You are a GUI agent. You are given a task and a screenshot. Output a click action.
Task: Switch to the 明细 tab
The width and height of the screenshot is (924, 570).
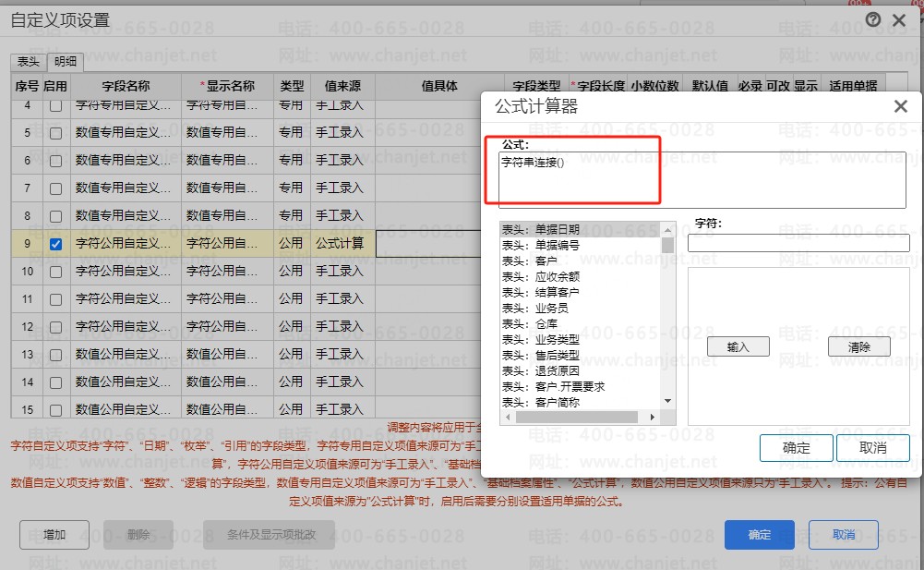click(65, 61)
